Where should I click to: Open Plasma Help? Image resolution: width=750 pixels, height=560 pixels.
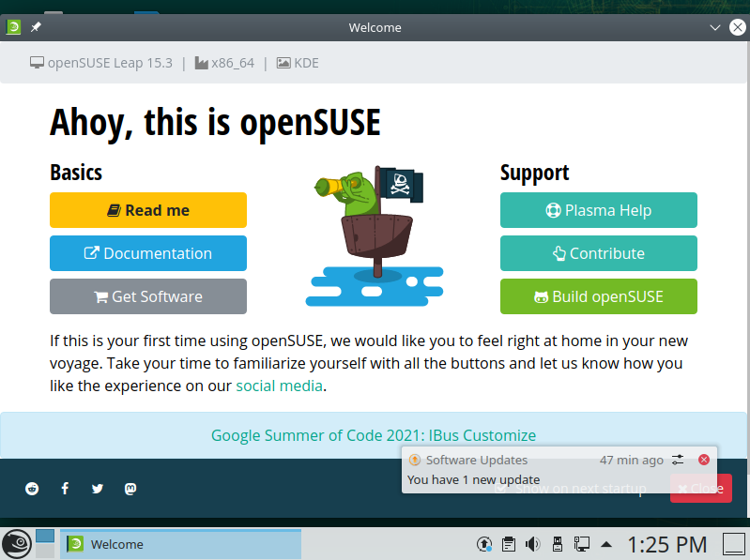[599, 210]
